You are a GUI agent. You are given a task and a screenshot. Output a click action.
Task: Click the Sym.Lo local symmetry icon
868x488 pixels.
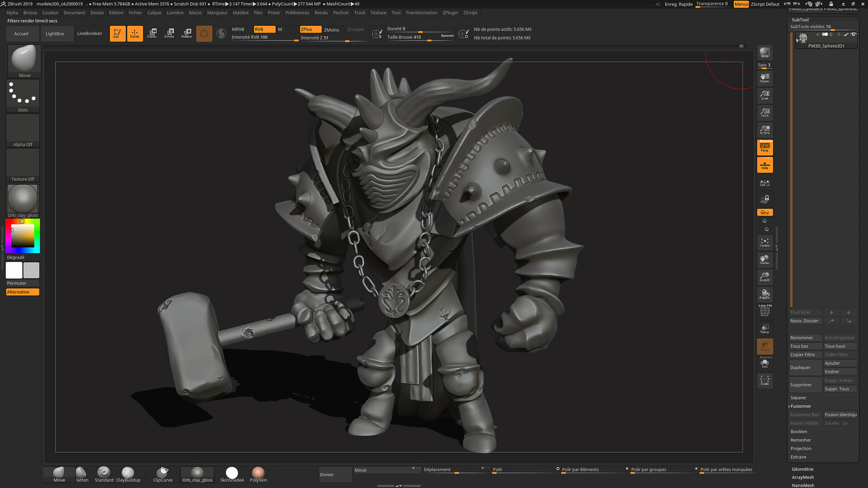point(764,183)
